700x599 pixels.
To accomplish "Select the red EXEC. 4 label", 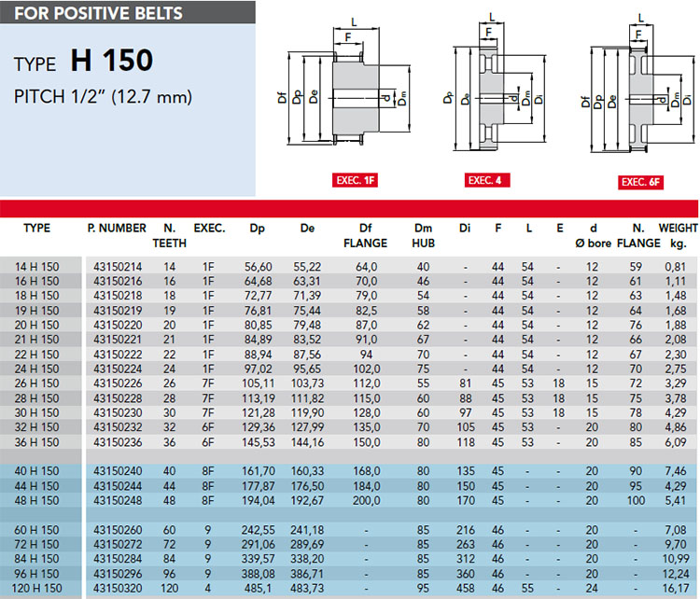I will point(487,180).
